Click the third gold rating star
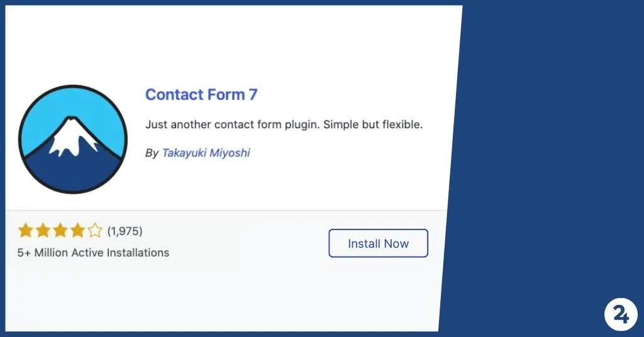 click(60, 231)
